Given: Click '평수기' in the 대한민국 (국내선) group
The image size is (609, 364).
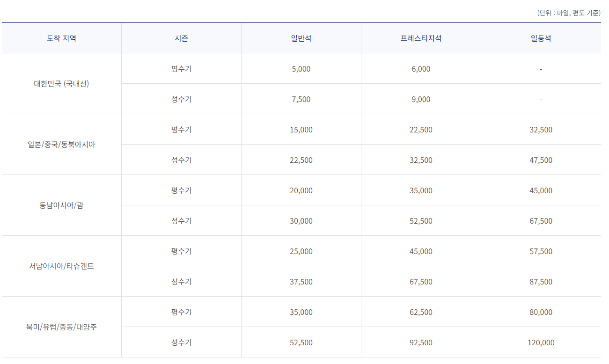Looking at the screenshot, I should click(181, 69).
